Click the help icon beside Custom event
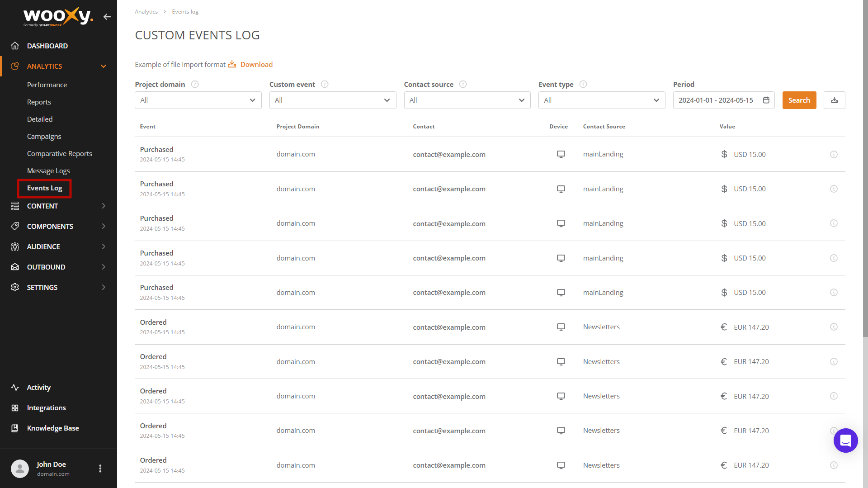The image size is (868, 488). point(325,84)
